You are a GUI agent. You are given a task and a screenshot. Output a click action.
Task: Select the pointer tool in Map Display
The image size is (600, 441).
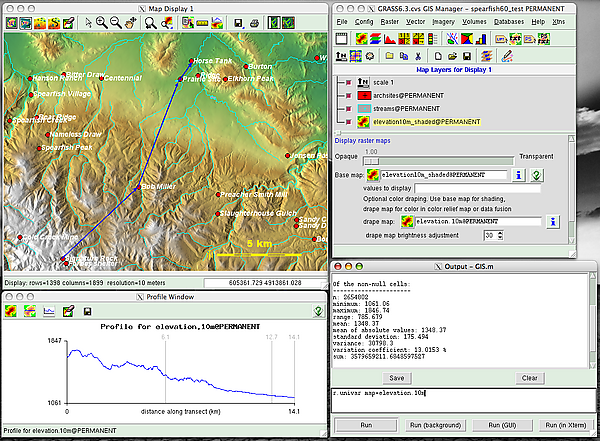click(x=87, y=22)
